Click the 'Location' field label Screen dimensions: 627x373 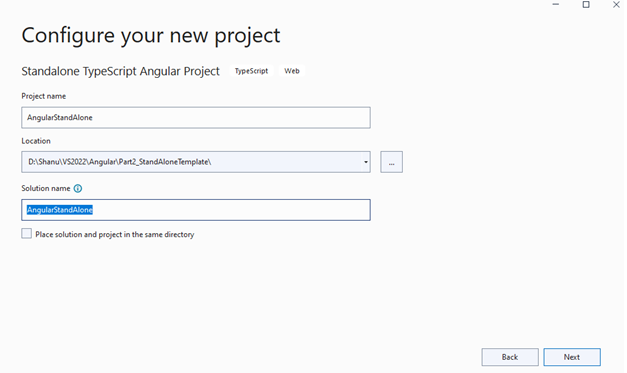click(36, 141)
